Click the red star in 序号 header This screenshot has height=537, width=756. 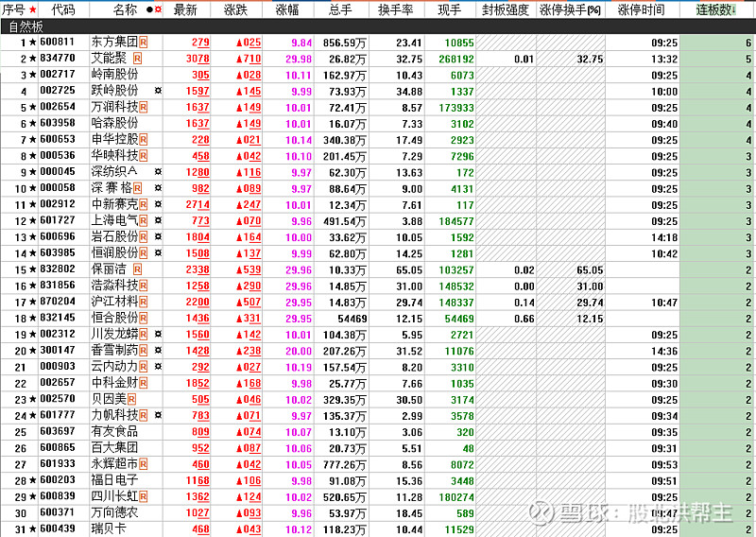[x=33, y=9]
